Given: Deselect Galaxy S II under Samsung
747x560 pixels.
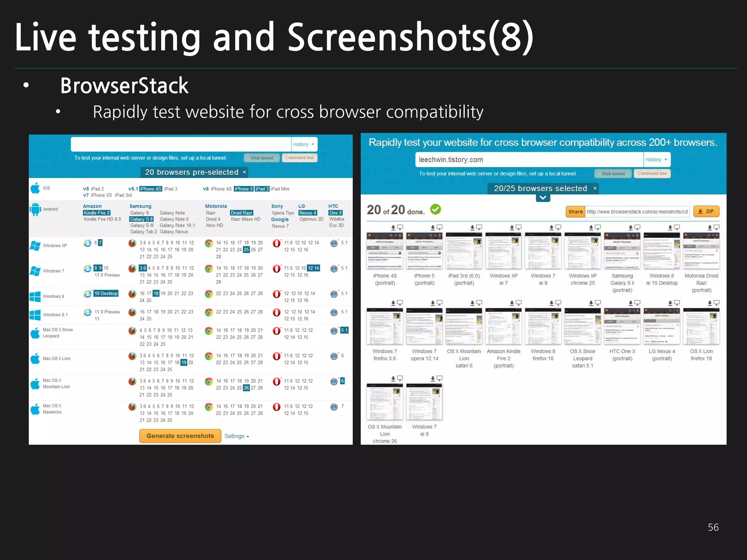Looking at the screenshot, I should (142, 219).
